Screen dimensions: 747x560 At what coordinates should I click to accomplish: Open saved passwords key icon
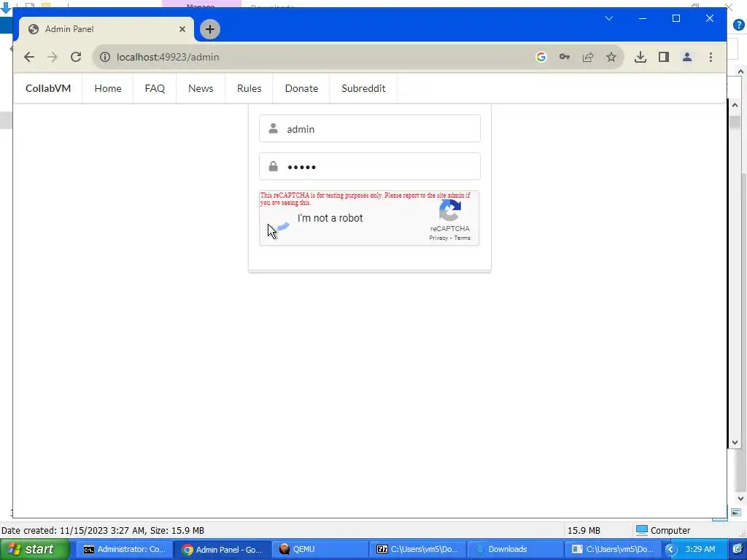click(565, 57)
